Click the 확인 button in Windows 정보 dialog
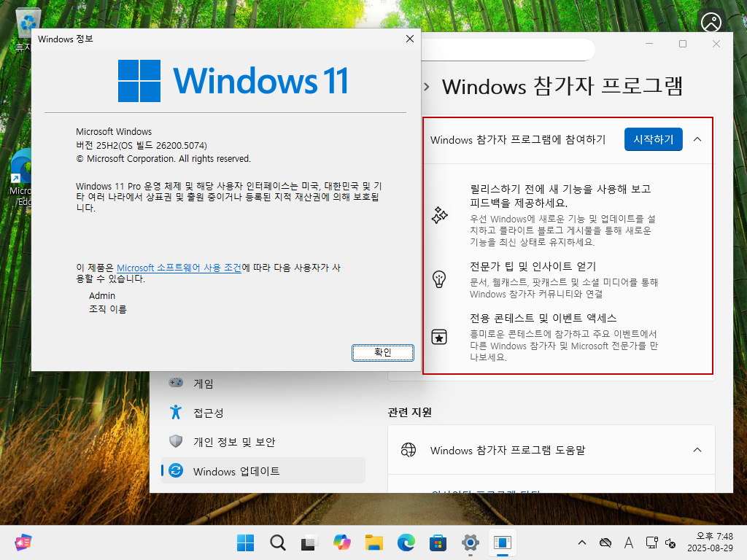The image size is (747, 560). [382, 352]
